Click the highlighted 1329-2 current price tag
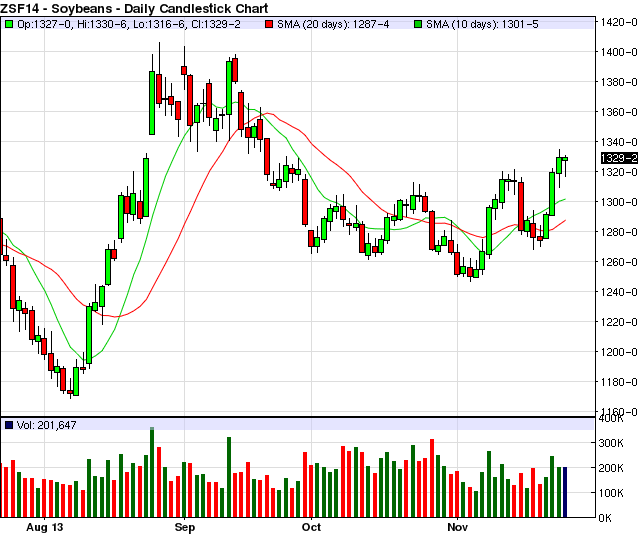Viewport: 640px width, 536px height. pos(619,158)
